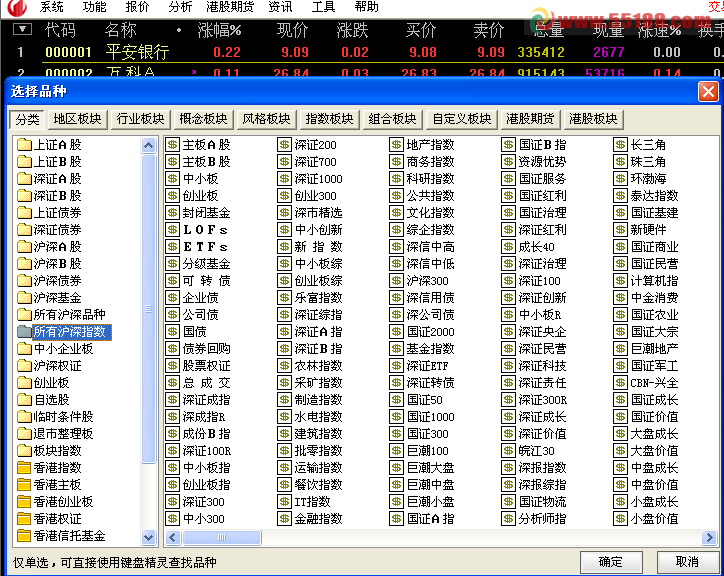This screenshot has height=576, width=724.
Task: Switch to the 风格板块 tab
Action: coord(266,119)
